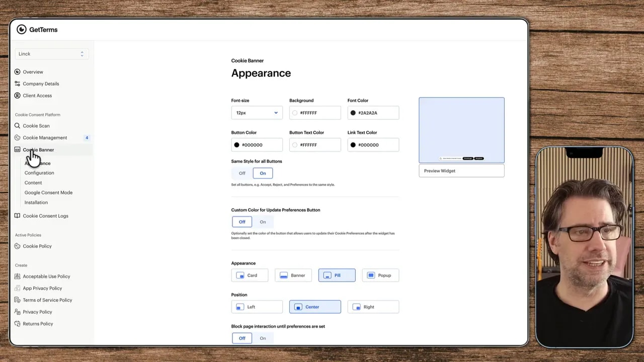
Task: Open the Button Color swatch picker
Action: tap(236, 145)
